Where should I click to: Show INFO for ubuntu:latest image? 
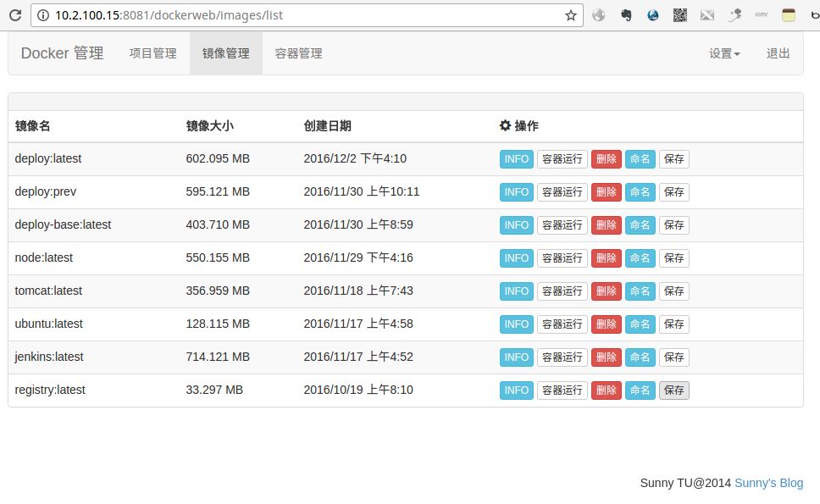517,324
